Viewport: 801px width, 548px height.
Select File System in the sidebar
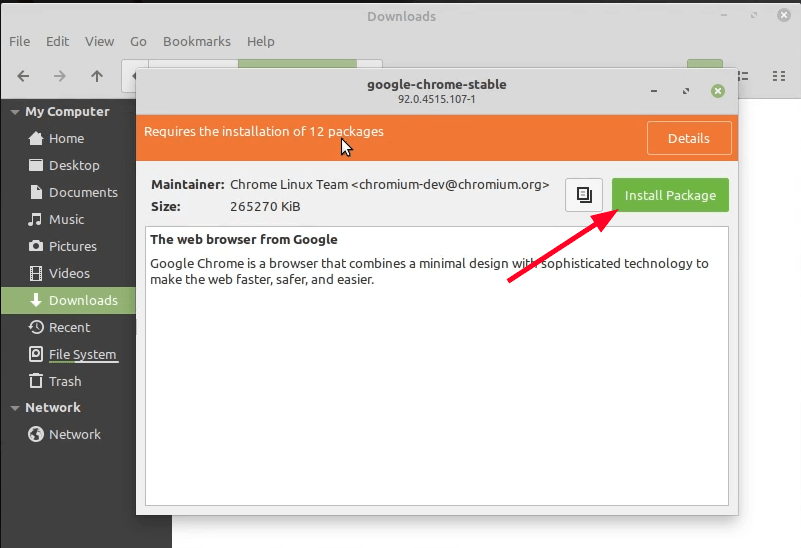82,355
